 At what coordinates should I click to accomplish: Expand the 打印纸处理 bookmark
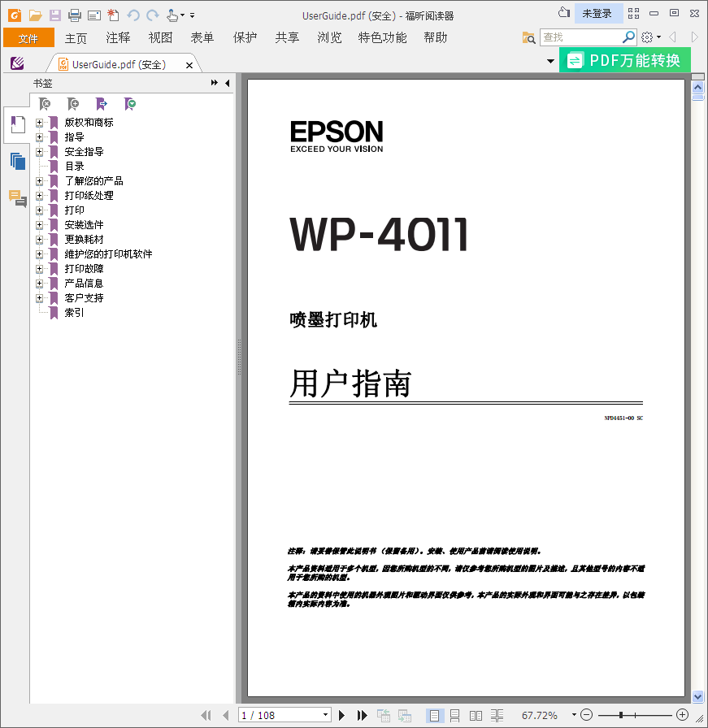tap(40, 196)
